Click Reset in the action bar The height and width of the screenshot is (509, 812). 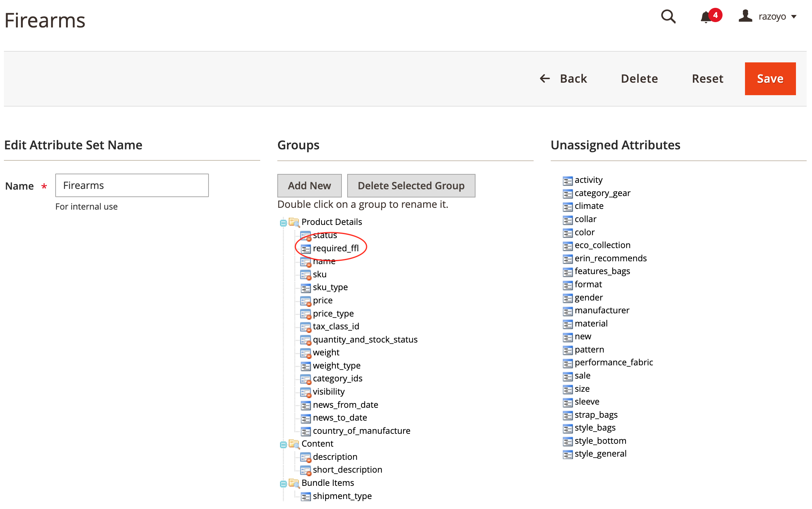point(707,78)
